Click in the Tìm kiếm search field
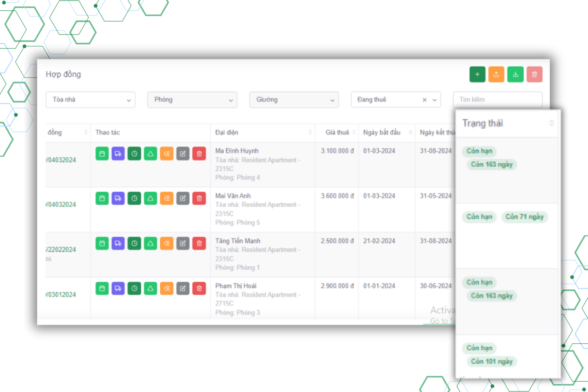Image resolution: width=588 pixels, height=392 pixels. click(x=497, y=100)
